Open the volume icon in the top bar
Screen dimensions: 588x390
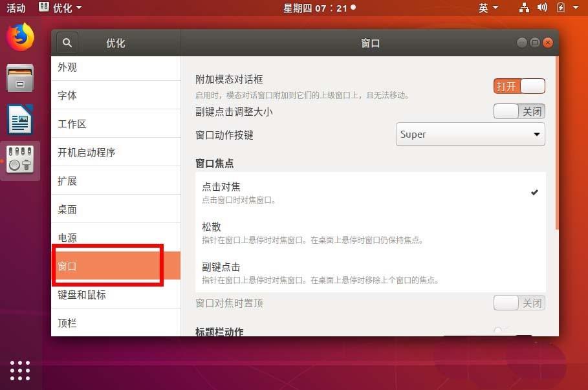coord(542,8)
